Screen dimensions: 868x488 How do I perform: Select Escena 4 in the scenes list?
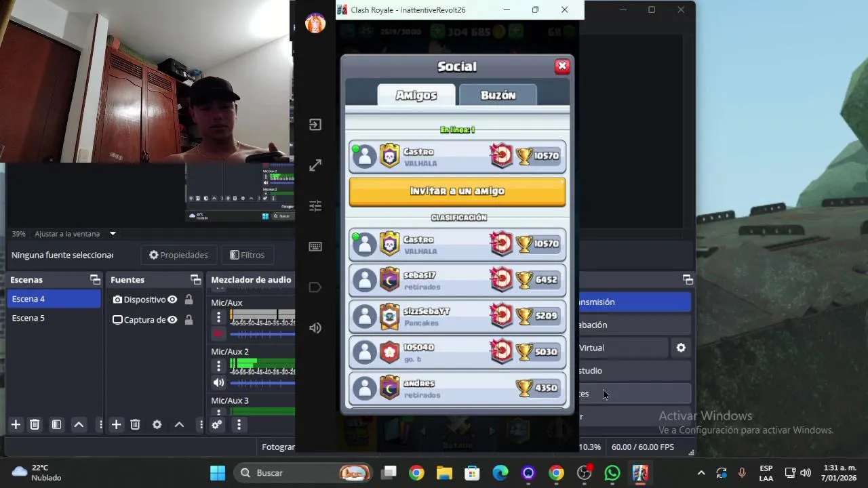(x=54, y=299)
